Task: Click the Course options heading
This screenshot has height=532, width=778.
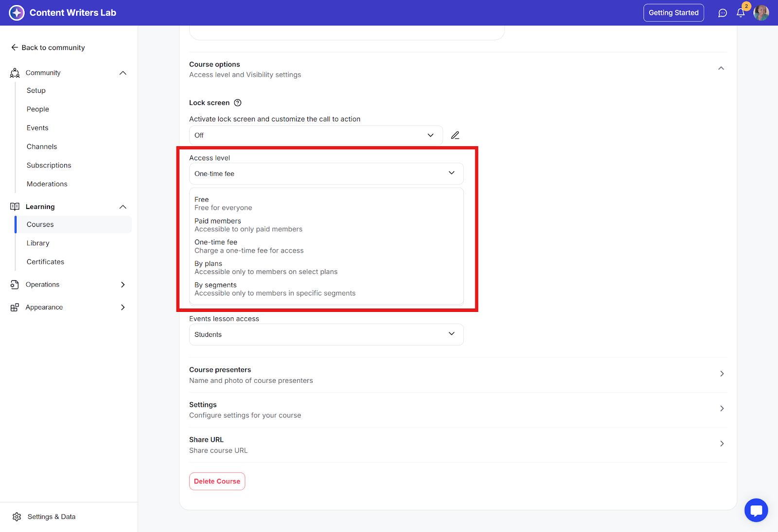Action: (214, 65)
